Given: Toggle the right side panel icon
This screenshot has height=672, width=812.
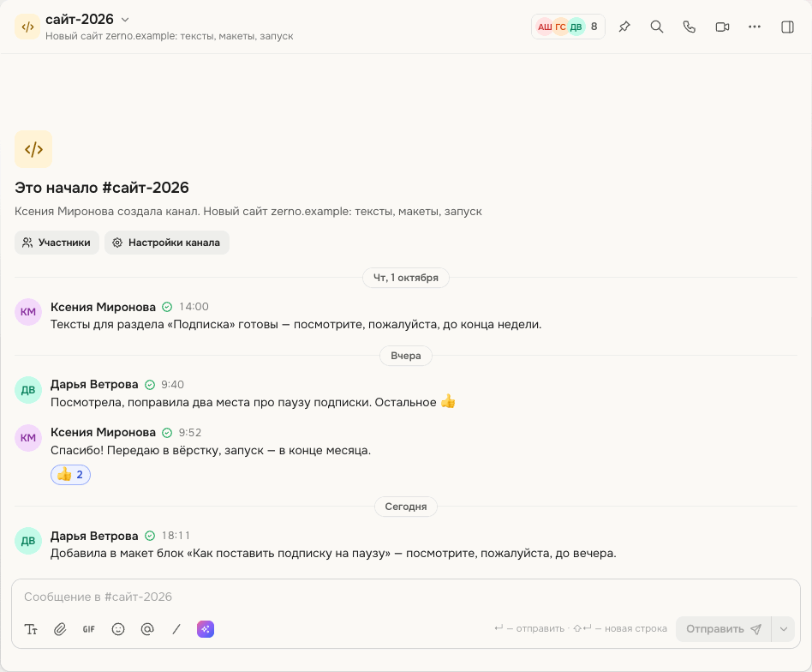Looking at the screenshot, I should tap(788, 27).
